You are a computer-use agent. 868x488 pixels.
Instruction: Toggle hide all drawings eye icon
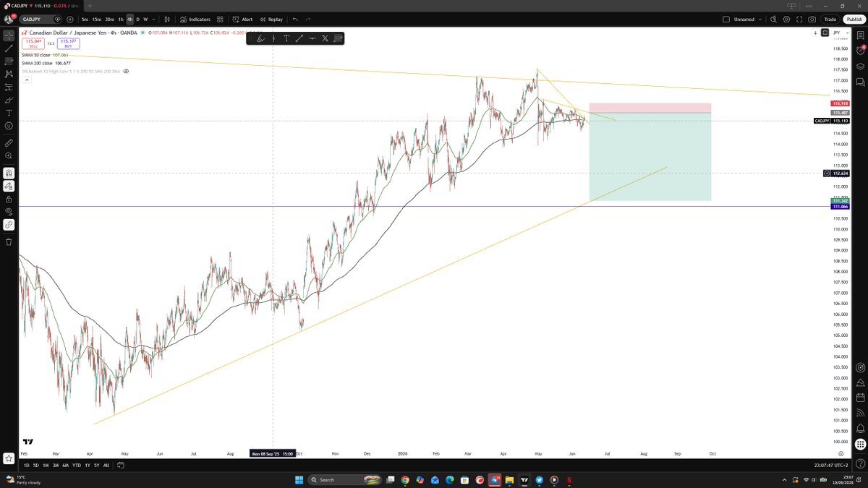[x=9, y=212]
